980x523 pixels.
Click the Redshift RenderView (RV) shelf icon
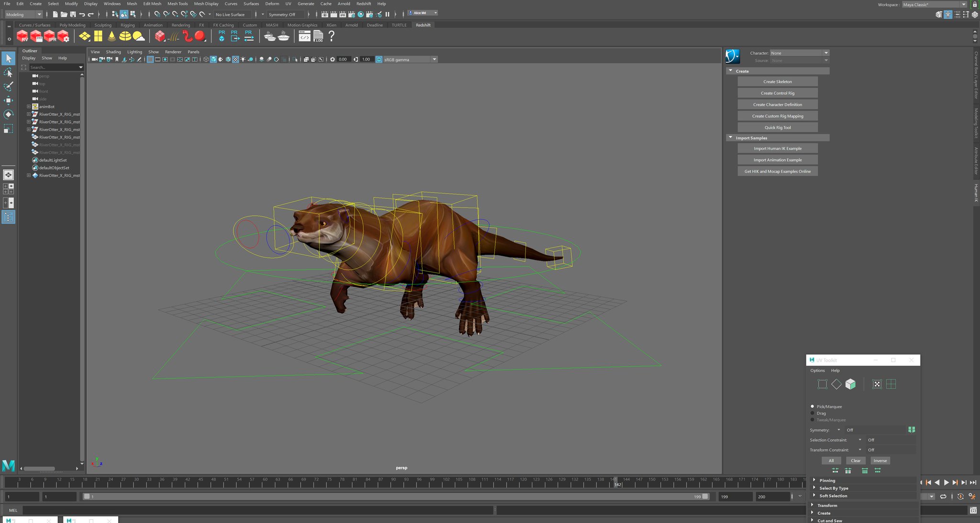22,36
